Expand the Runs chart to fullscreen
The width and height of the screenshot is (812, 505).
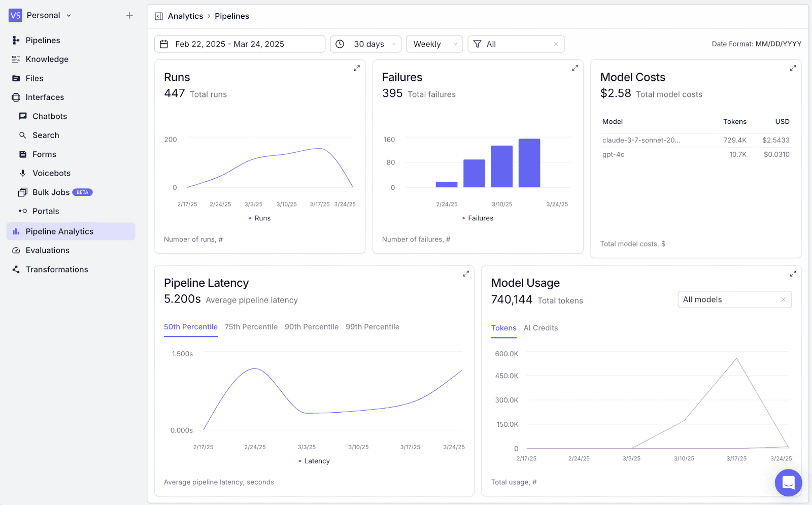pyautogui.click(x=357, y=68)
